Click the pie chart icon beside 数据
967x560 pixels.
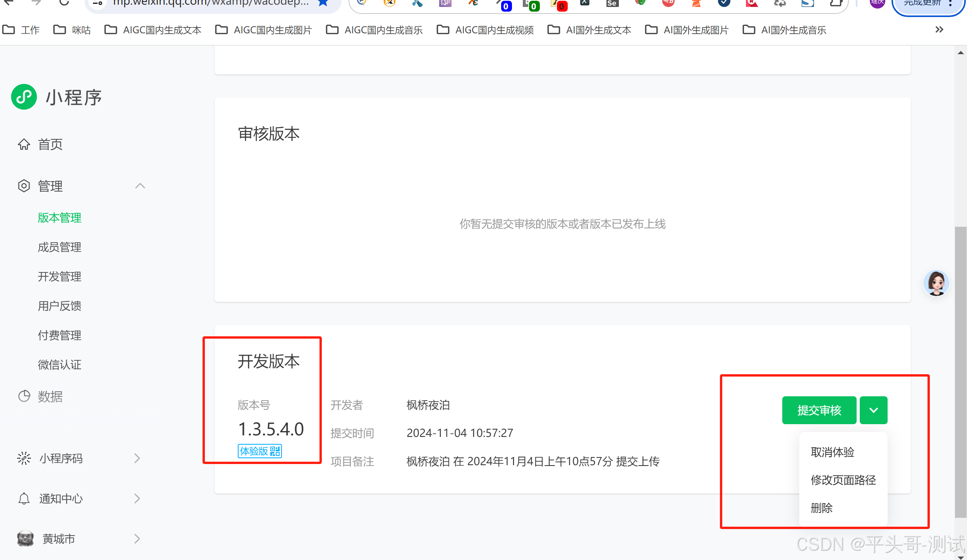(x=24, y=396)
